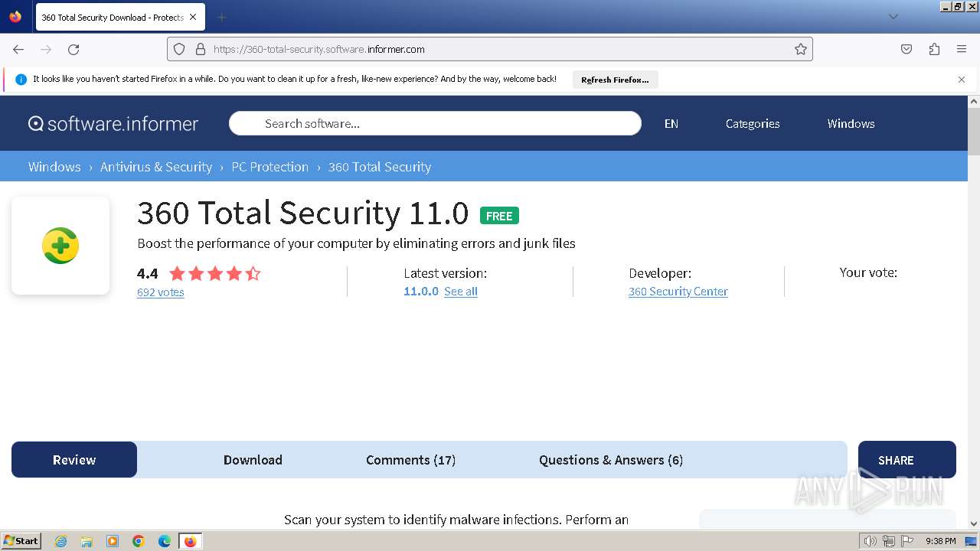This screenshot has width=980, height=551.
Task: Click the scrollbar down arrow
Action: pos(974,523)
